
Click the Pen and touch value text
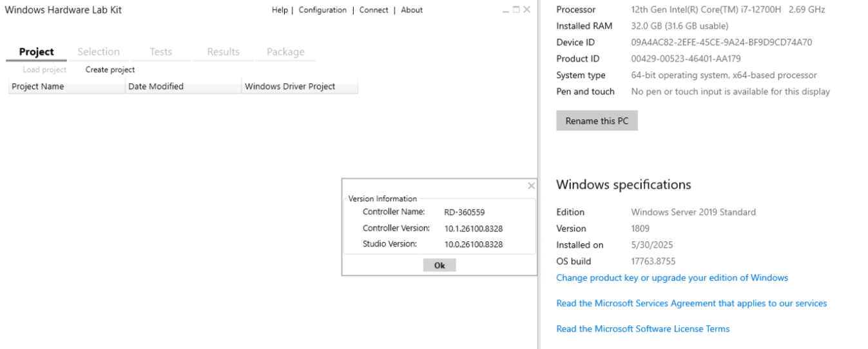(731, 92)
